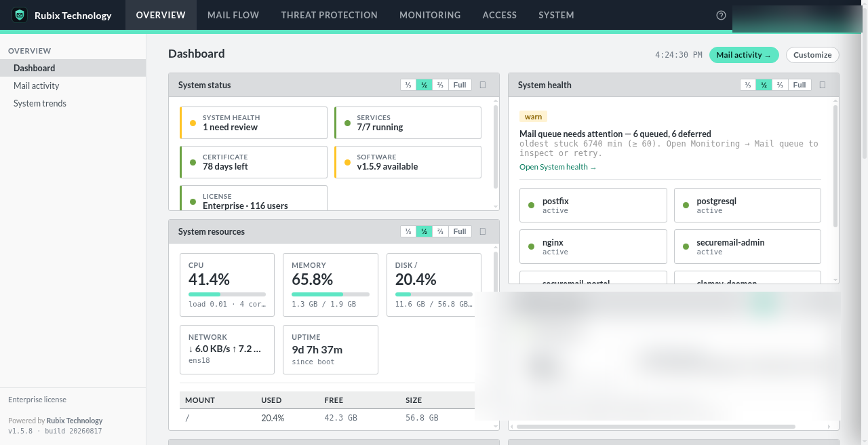Click the postfix active service card
The width and height of the screenshot is (868, 445).
click(x=593, y=205)
